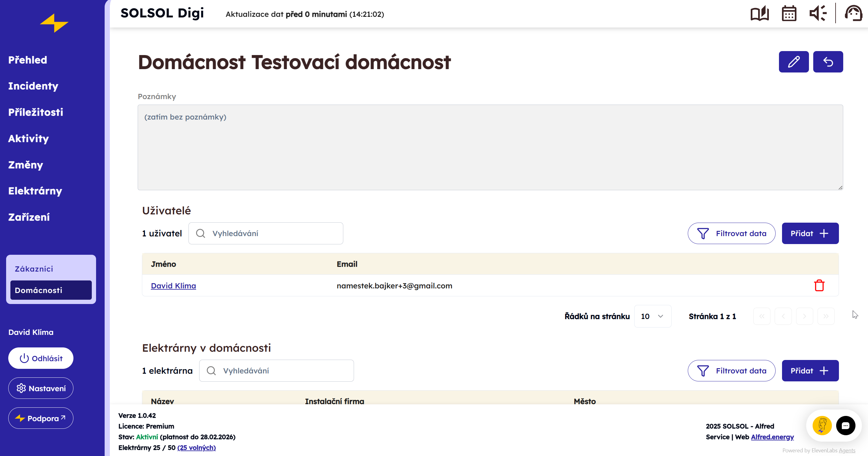Click the SOLSOL lightning logo
The width and height of the screenshot is (868, 456).
(54, 23)
